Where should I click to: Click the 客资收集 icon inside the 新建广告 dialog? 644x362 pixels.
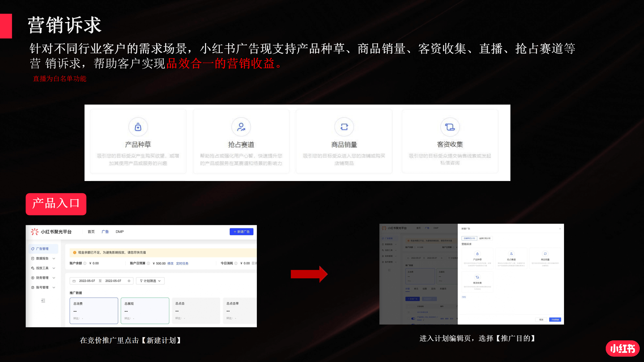477,277
